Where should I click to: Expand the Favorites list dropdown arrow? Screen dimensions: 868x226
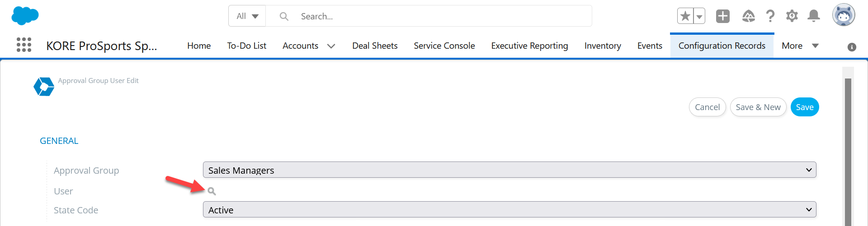pyautogui.click(x=699, y=16)
